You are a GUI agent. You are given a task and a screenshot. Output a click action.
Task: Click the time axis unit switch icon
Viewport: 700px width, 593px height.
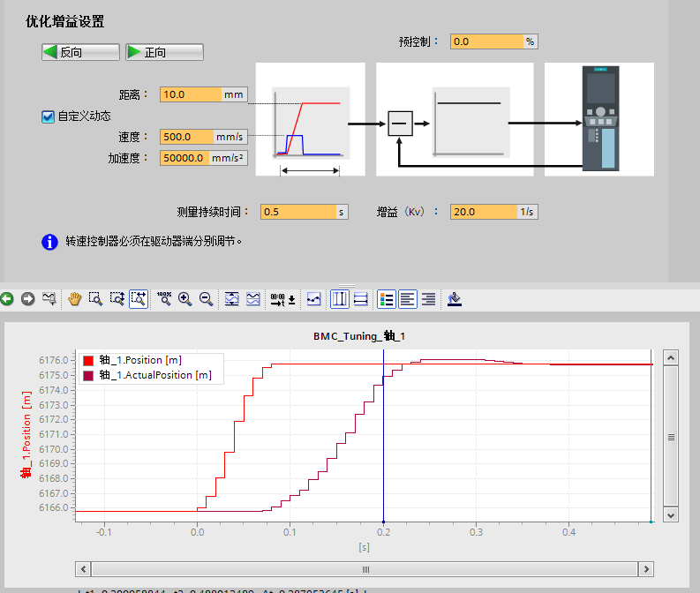pyautogui.click(x=278, y=299)
